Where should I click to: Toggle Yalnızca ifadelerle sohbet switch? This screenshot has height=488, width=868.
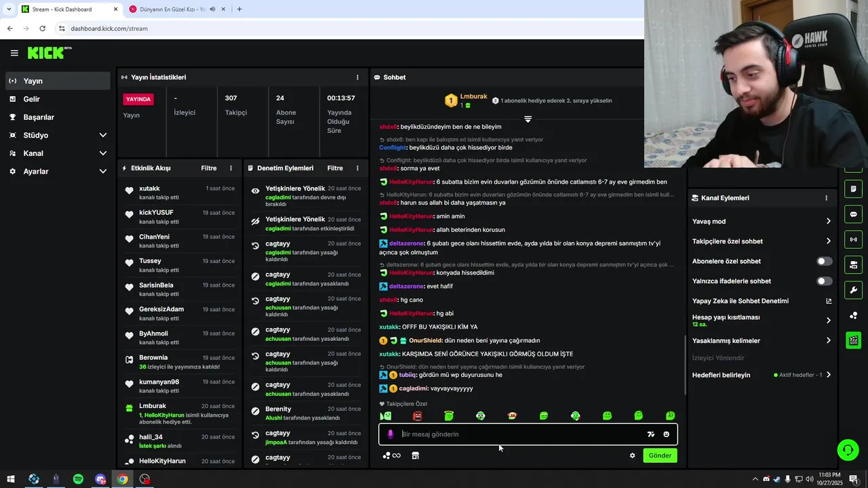point(824,281)
